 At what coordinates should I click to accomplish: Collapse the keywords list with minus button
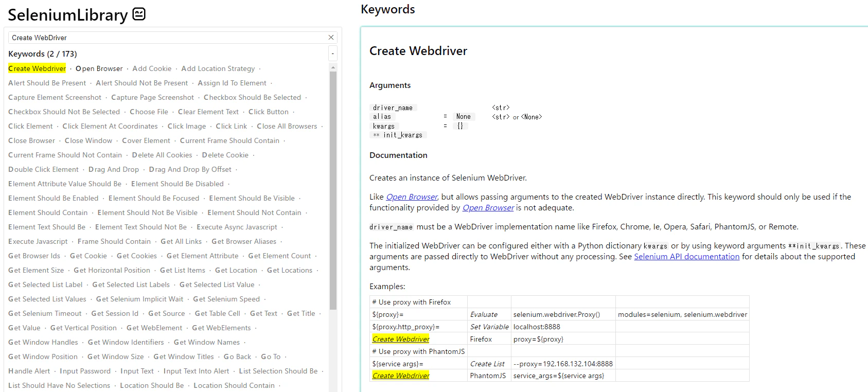click(333, 54)
